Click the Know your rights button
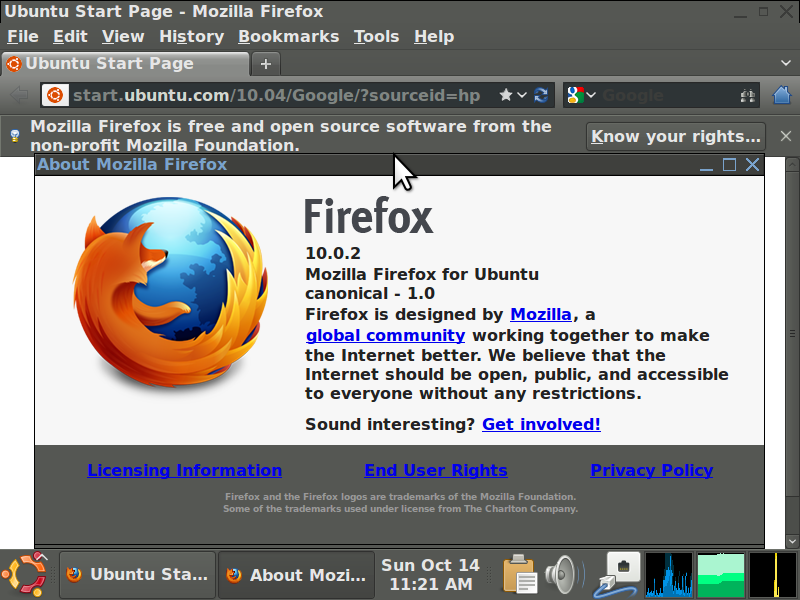 [x=676, y=136]
